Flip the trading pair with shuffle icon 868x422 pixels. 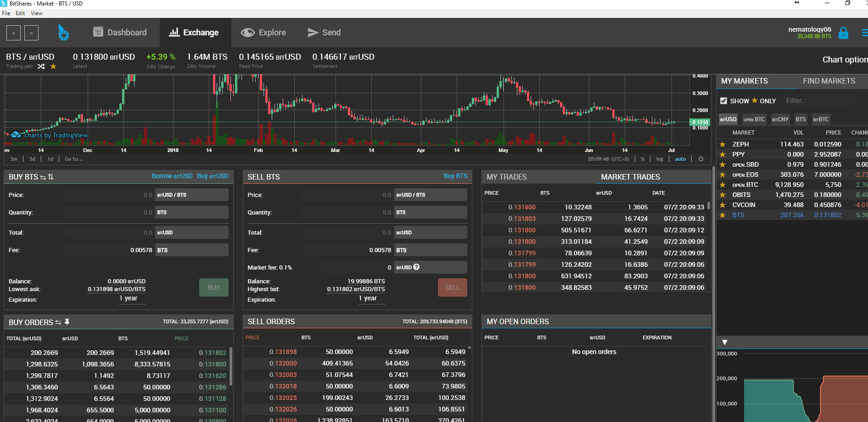click(41, 66)
